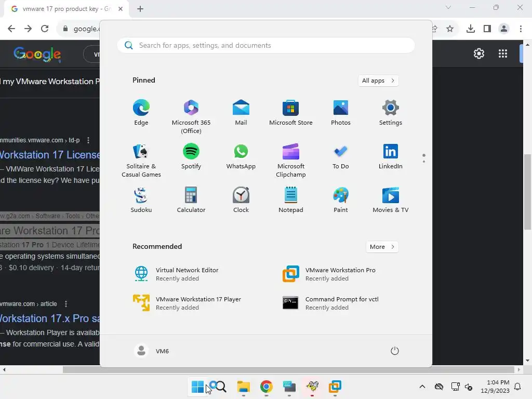
Task: Go to next page of pinned apps
Action: tap(424, 162)
